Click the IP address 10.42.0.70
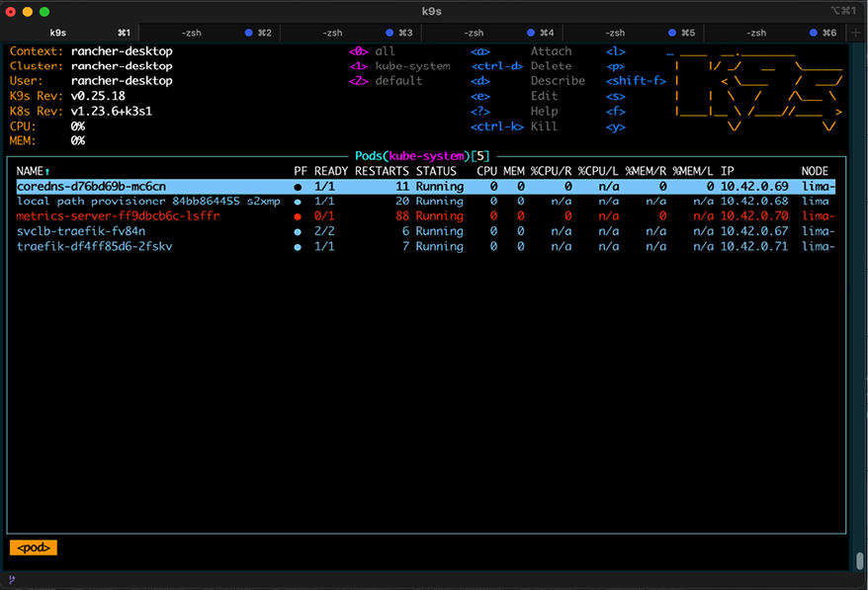Viewport: 868px width, 590px height. coord(754,216)
